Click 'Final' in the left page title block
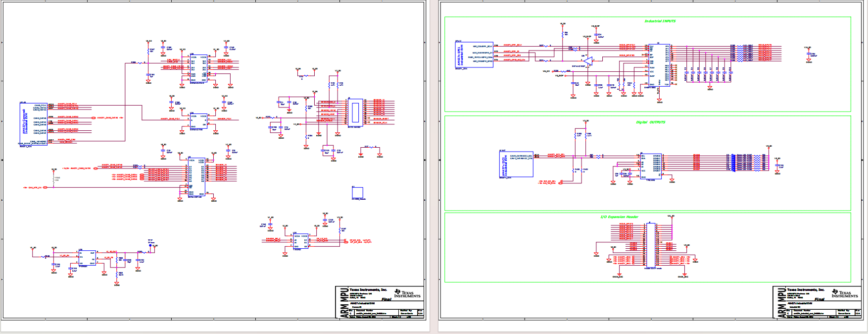Viewport: 868px width, 334px height. (386, 299)
